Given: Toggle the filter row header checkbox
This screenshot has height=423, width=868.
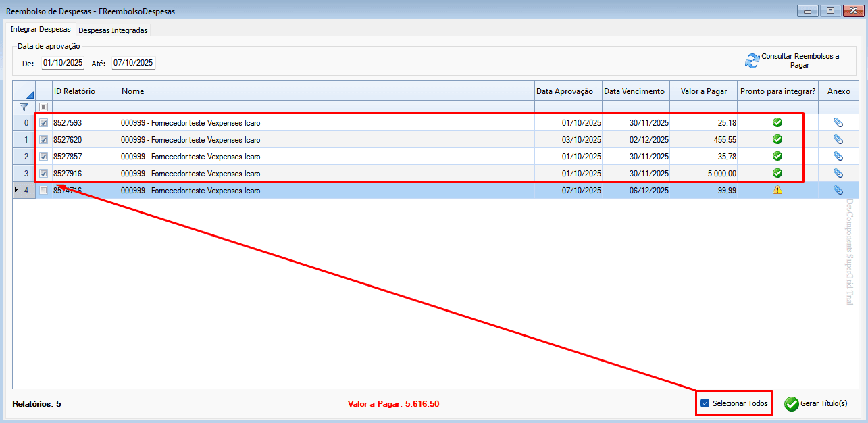Looking at the screenshot, I should pos(44,107).
